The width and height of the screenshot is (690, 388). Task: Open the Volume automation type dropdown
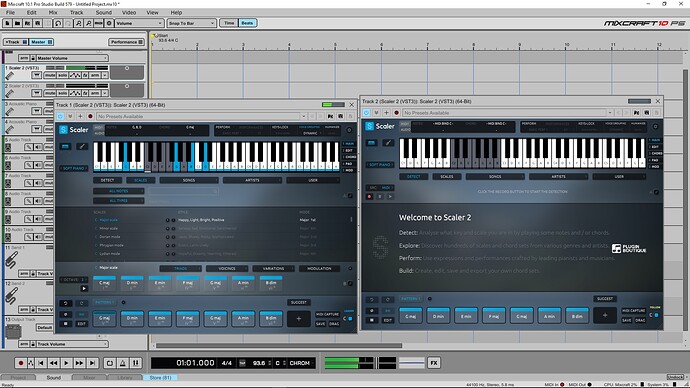point(139,23)
